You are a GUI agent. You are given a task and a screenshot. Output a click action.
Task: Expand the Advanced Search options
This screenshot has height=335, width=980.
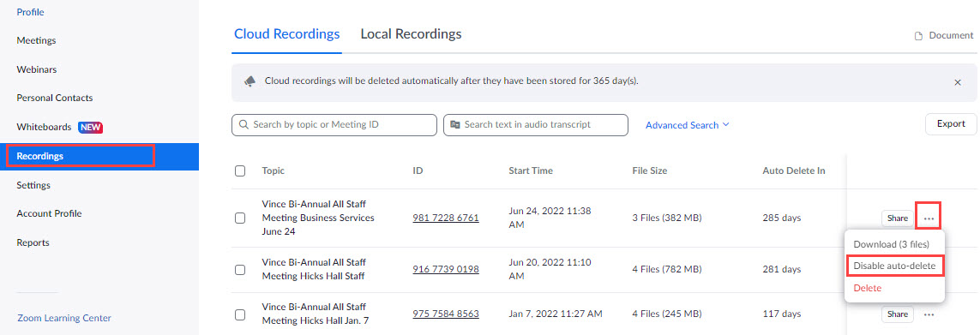(688, 125)
